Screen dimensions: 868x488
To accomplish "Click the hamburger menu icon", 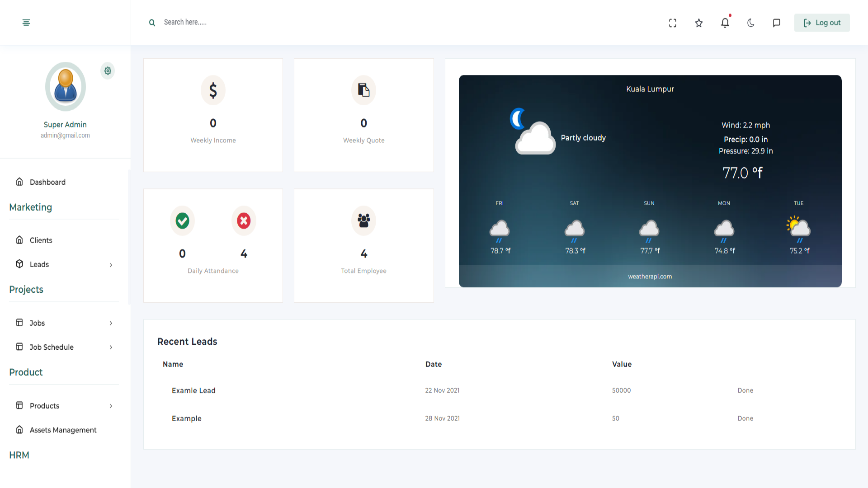I will click(x=26, y=23).
